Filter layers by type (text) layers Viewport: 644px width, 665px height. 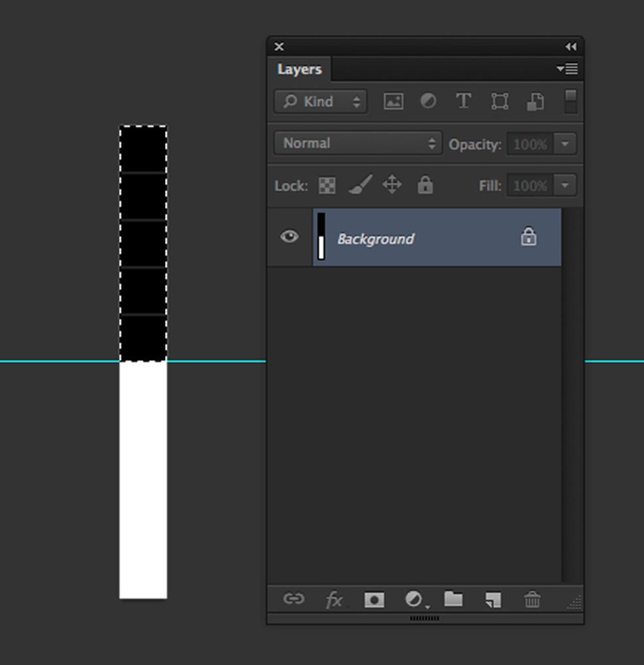pyautogui.click(x=463, y=101)
